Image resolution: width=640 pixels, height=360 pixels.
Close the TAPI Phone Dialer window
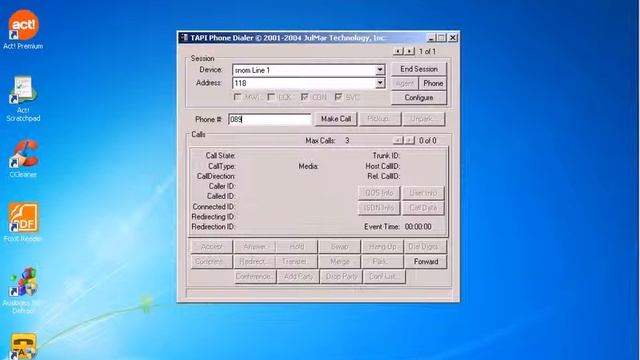[x=453, y=38]
